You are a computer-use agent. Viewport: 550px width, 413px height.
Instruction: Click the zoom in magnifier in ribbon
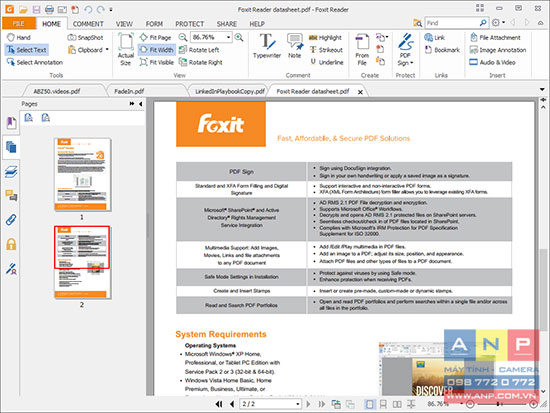239,37
